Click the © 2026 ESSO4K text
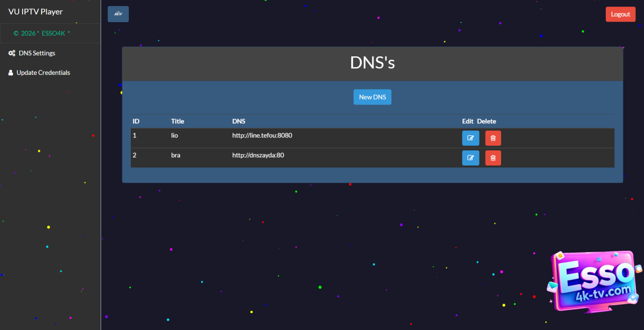This screenshot has height=330, width=644. pos(42,33)
